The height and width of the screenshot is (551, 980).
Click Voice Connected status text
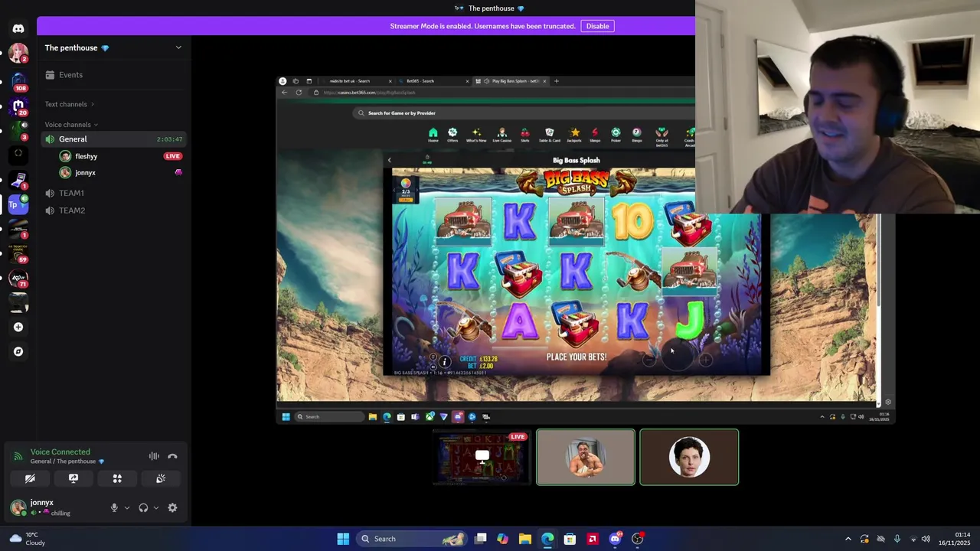pyautogui.click(x=60, y=452)
